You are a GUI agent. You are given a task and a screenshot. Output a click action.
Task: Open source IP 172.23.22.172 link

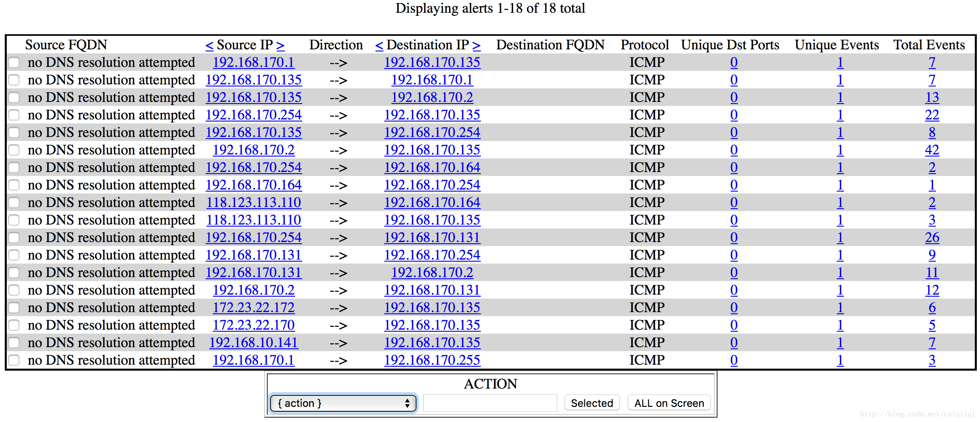254,308
